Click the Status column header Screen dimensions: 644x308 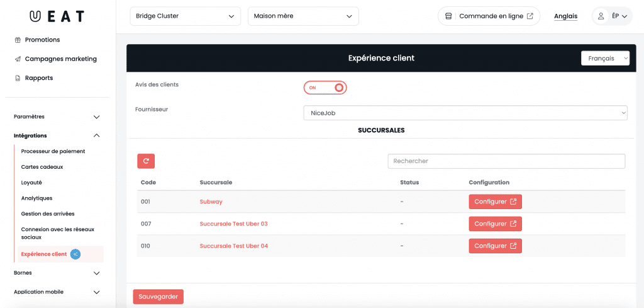409,183
